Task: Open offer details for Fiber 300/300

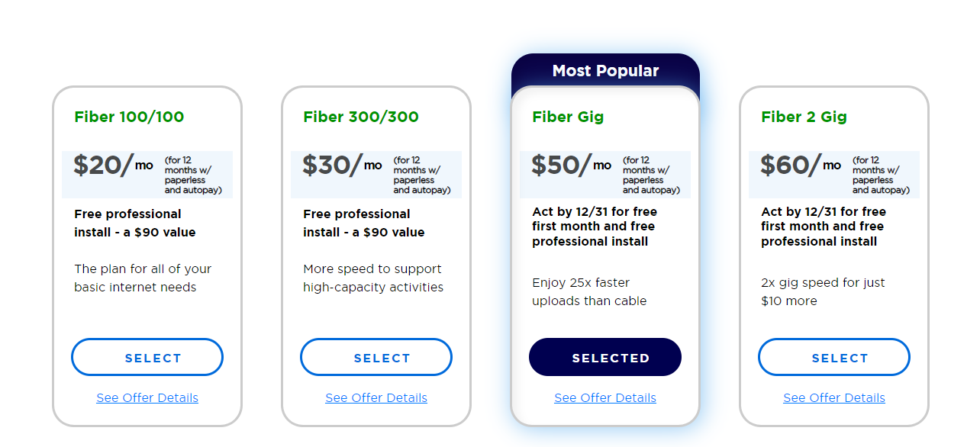Action: (376, 397)
